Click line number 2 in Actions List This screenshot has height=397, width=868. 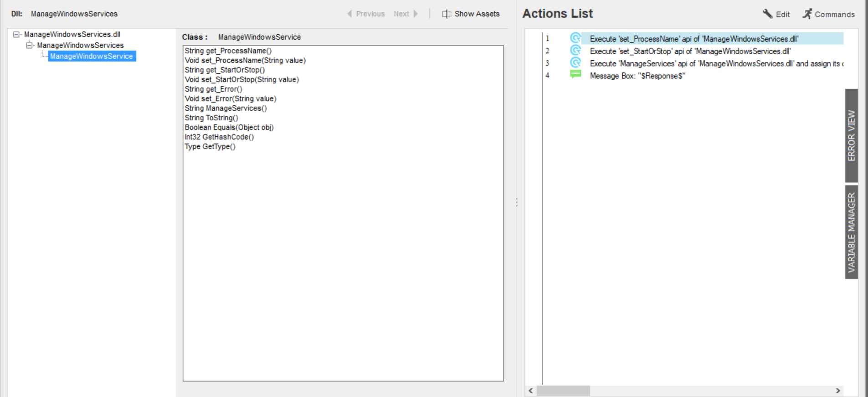pyautogui.click(x=547, y=51)
